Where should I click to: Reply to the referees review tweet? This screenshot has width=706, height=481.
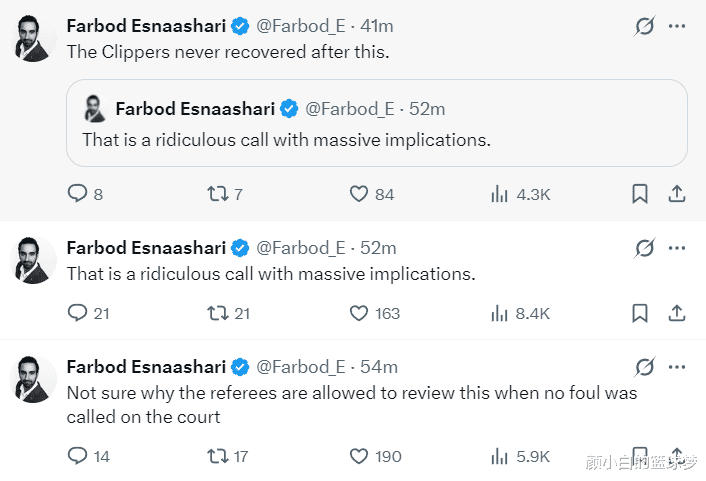pyautogui.click(x=78, y=456)
